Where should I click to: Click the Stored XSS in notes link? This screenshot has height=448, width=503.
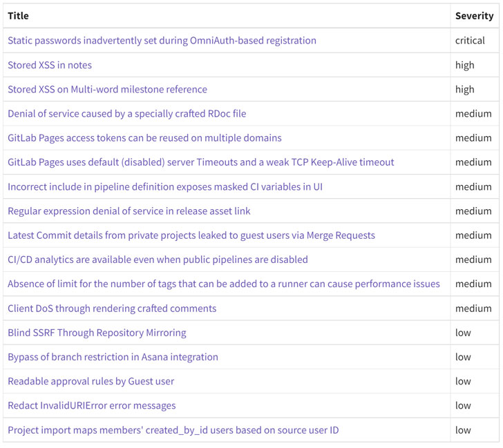pyautogui.click(x=50, y=65)
